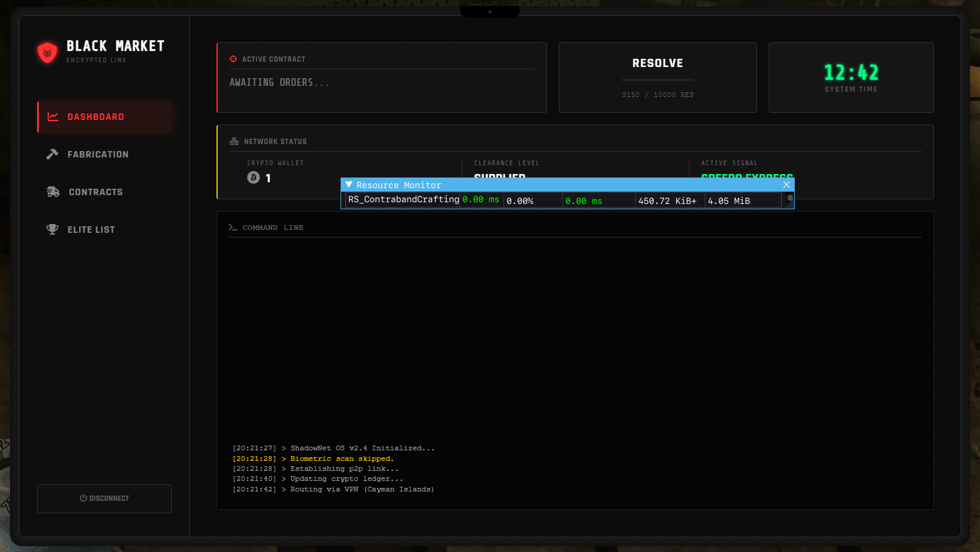
Task: Go to the Contracts section
Action: coord(105,192)
